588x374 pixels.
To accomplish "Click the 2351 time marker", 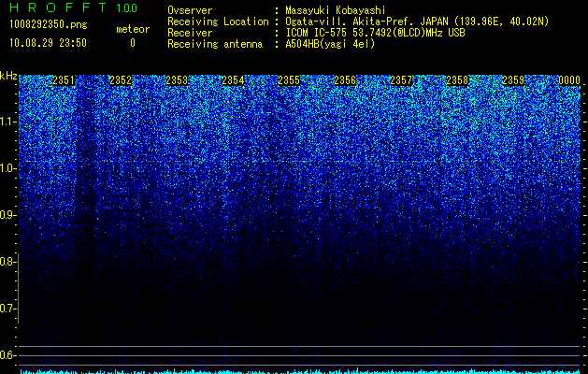I will pyautogui.click(x=64, y=80).
